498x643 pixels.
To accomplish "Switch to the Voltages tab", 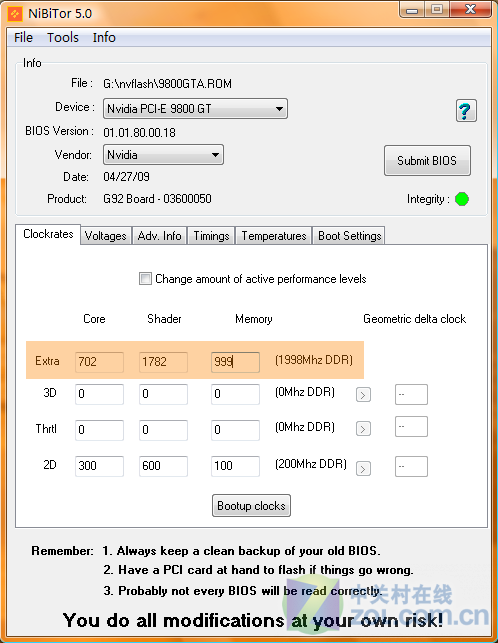I will pos(106,236).
